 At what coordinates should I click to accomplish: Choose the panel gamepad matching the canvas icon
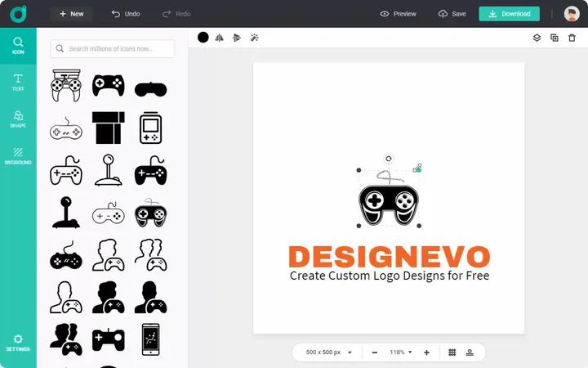[x=151, y=213]
